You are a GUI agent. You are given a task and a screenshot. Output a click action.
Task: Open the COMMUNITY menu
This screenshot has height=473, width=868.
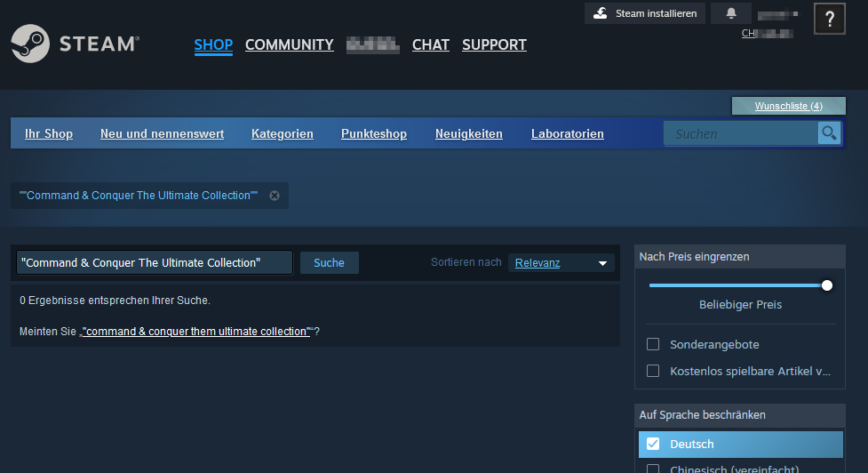pyautogui.click(x=289, y=44)
